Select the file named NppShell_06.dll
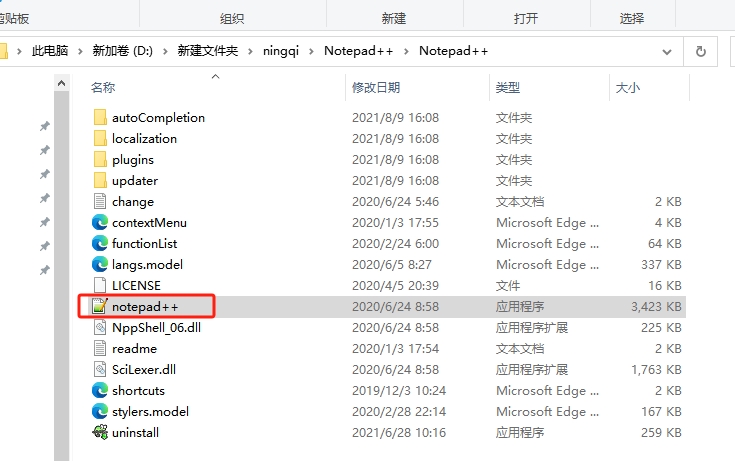Viewport: 735px width, 461px height. 156,327
